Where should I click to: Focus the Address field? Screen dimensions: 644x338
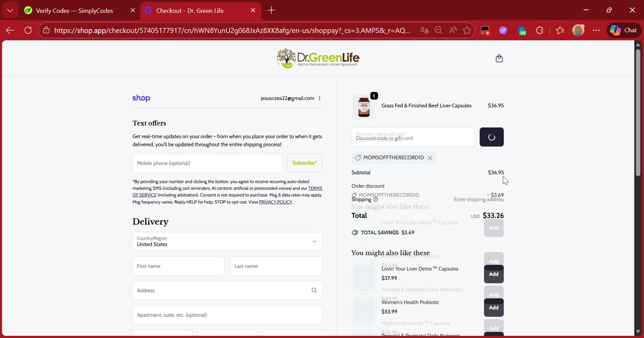tap(227, 290)
